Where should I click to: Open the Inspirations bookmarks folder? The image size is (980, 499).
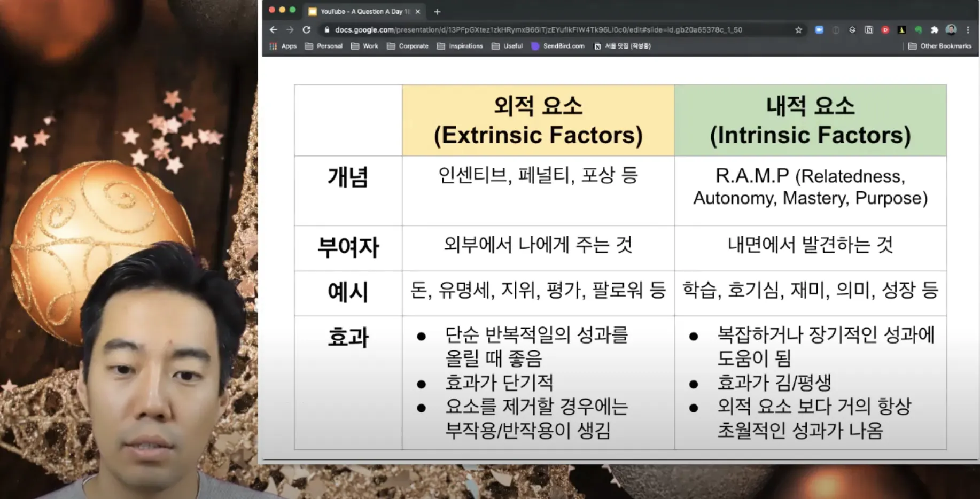coord(460,46)
